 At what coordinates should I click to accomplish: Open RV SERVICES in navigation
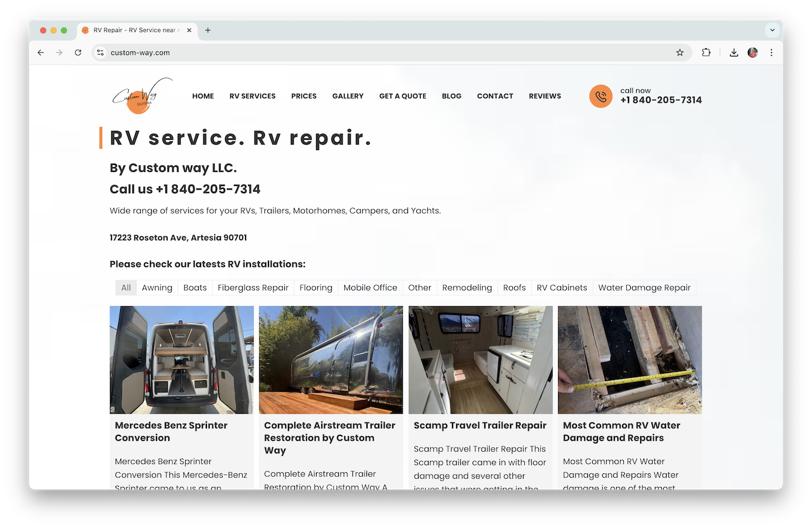coord(253,96)
